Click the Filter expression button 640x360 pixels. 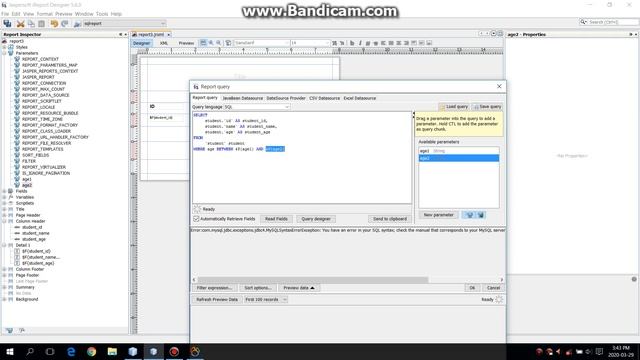click(214, 288)
